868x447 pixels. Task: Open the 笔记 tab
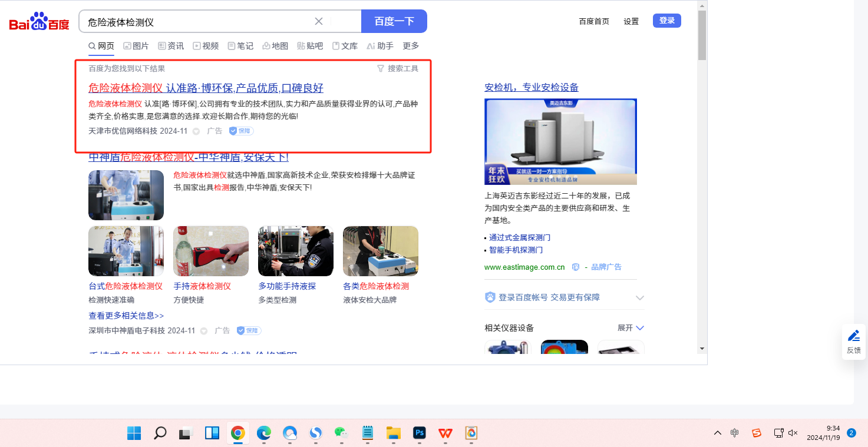tap(240, 46)
